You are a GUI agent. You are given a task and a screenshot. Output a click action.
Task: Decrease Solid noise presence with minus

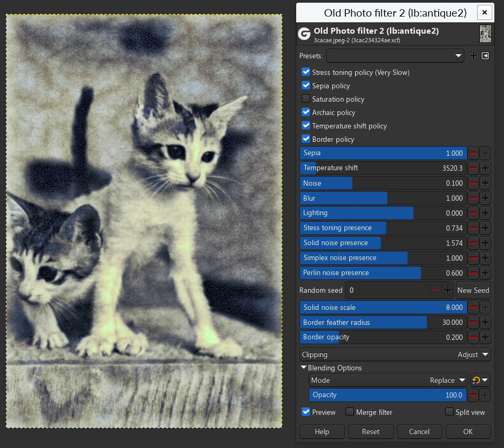(x=473, y=243)
